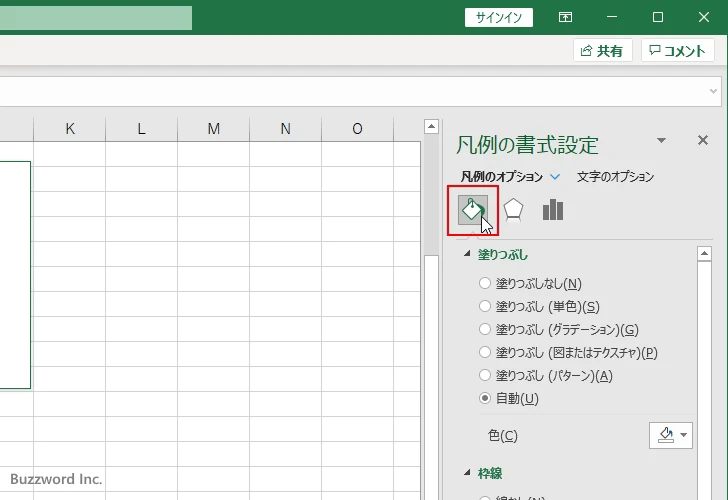The height and width of the screenshot is (500, 728).
Task: Choose 塗りつぶし (図またはテクスチャ)(P) option
Action: tap(485, 352)
